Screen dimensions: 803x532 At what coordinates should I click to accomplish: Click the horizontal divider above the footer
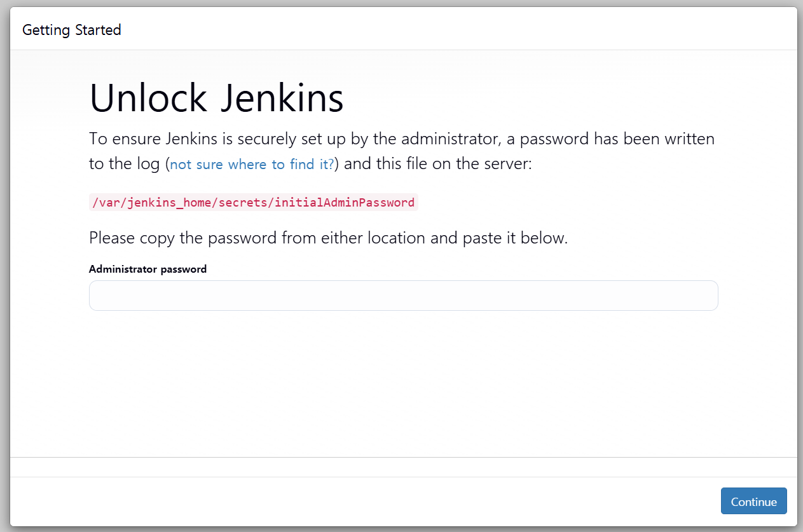click(x=403, y=457)
